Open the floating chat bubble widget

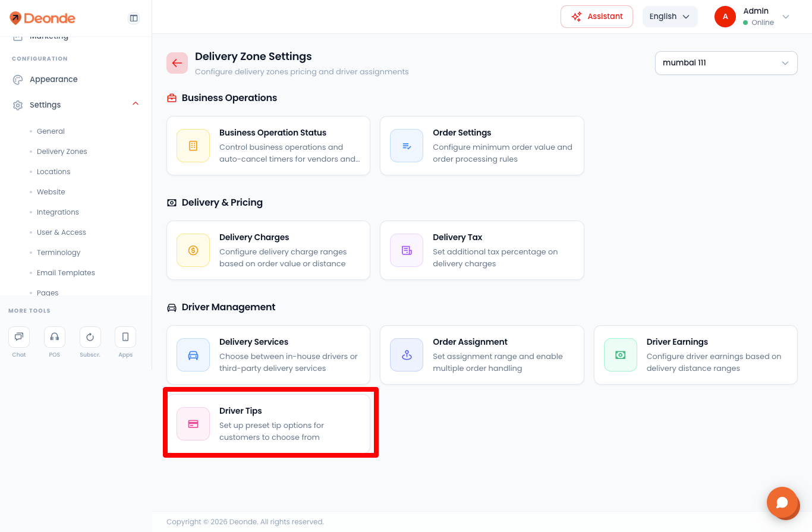[x=782, y=502]
